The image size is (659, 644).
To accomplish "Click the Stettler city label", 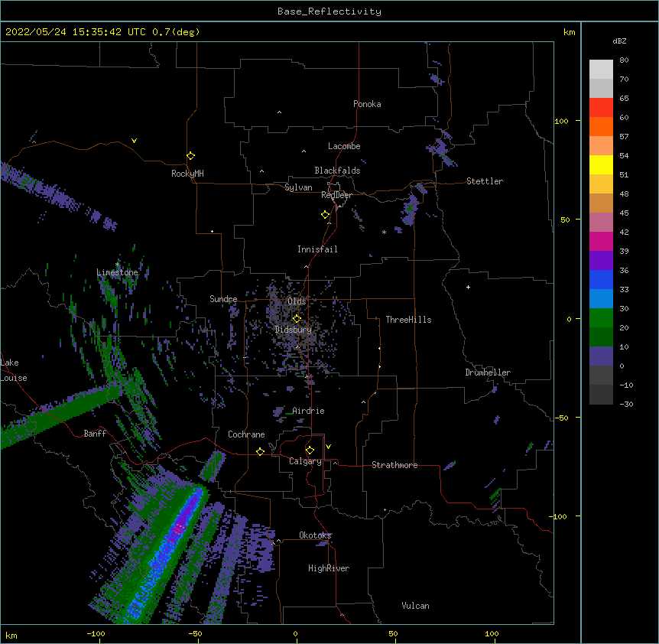I will 485,181.
